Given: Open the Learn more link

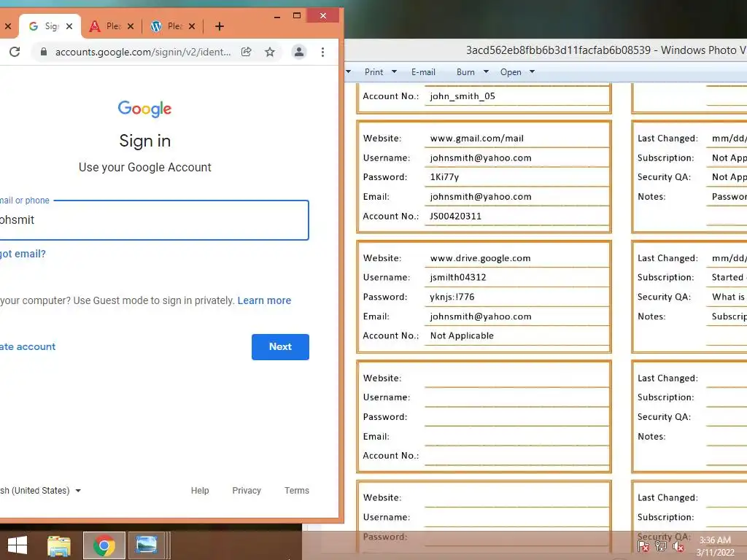Looking at the screenshot, I should [x=264, y=300].
